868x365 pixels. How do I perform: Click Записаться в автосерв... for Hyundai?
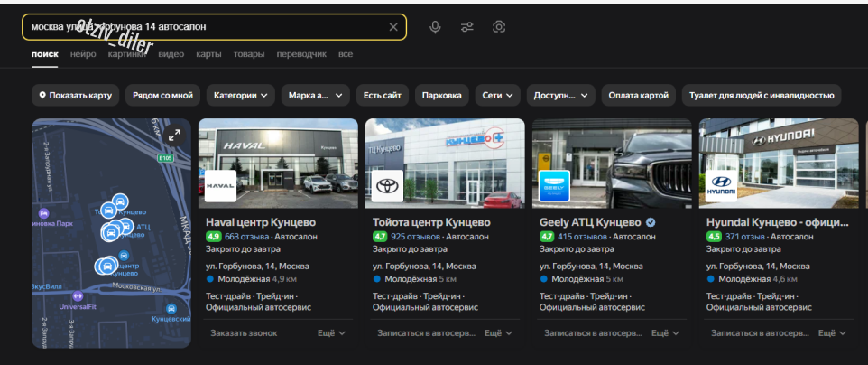coord(760,333)
